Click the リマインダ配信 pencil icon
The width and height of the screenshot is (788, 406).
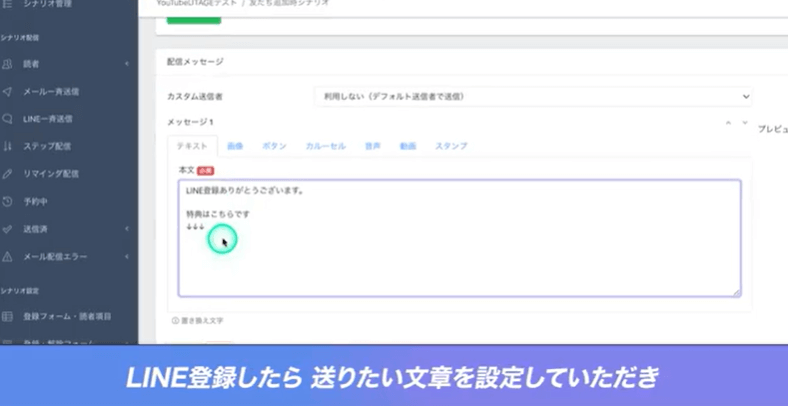point(8,174)
